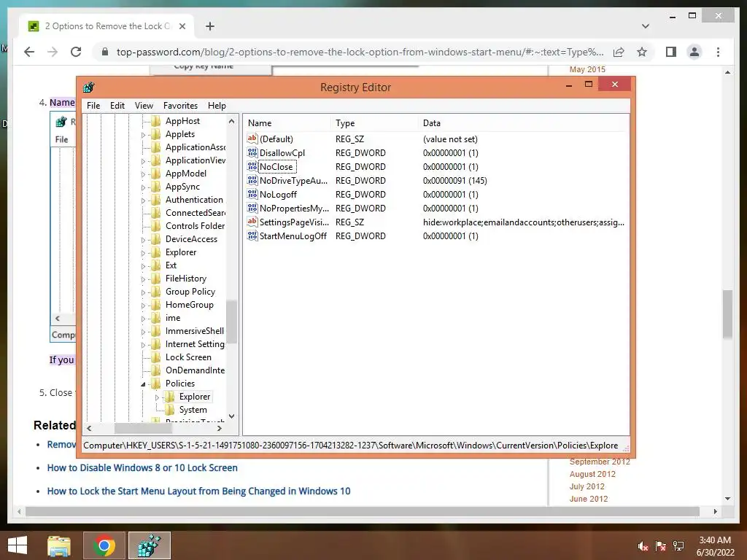Open the View menu
The image size is (747, 560).
(x=144, y=106)
